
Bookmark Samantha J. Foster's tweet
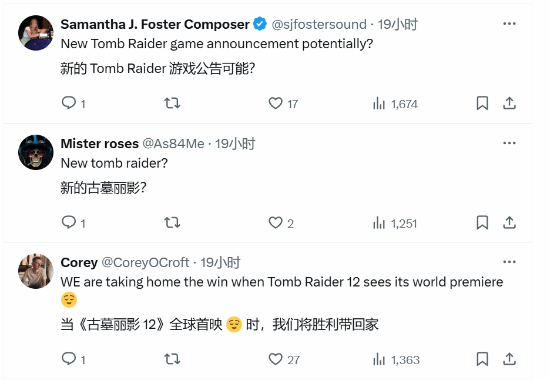pos(482,104)
